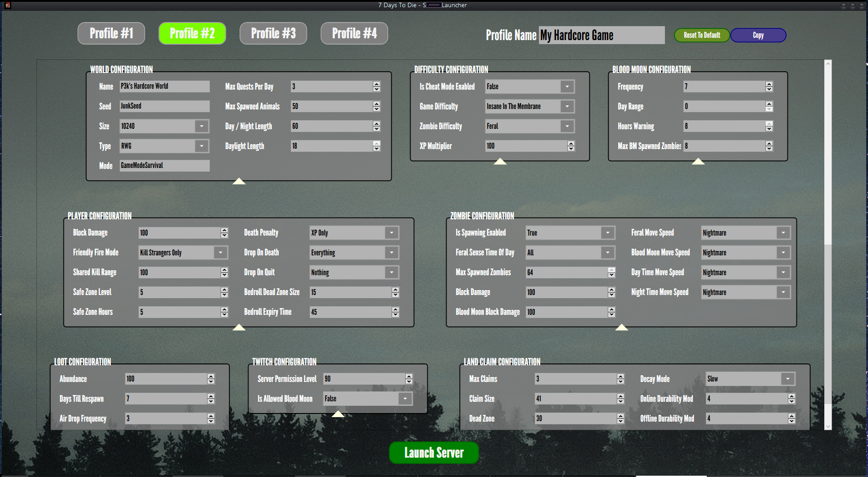Select the Profile #2 tab
Viewport: 868px width, 477px height.
point(192,34)
